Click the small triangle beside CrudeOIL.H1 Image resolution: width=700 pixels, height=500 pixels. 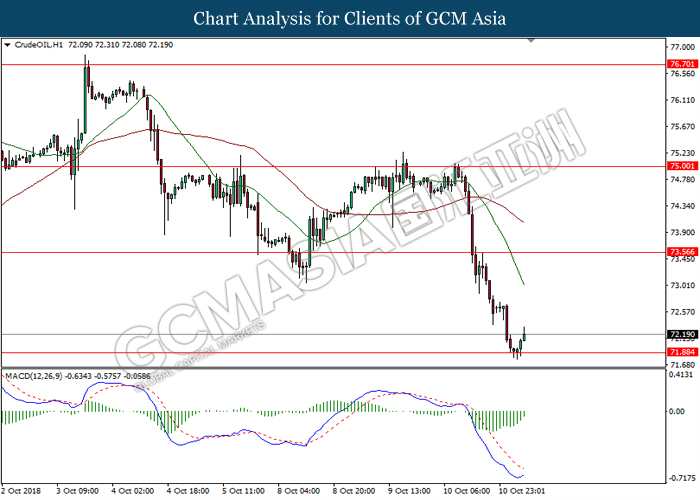point(7,45)
